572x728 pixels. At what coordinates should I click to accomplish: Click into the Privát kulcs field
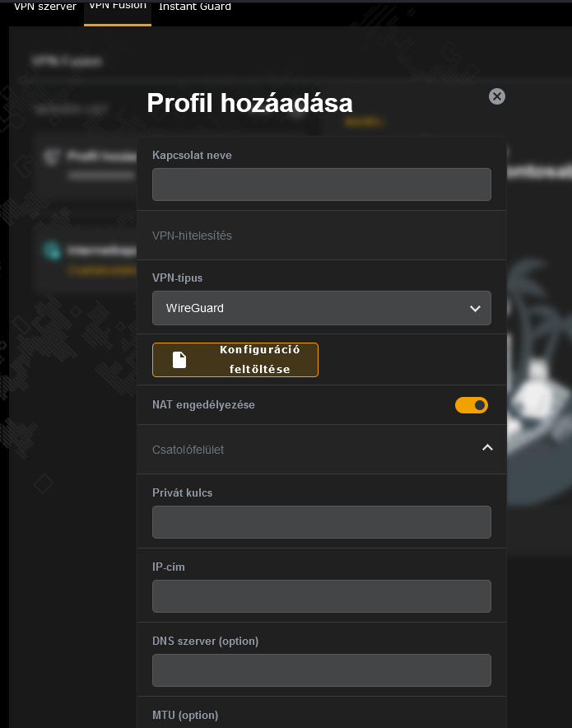coord(322,522)
